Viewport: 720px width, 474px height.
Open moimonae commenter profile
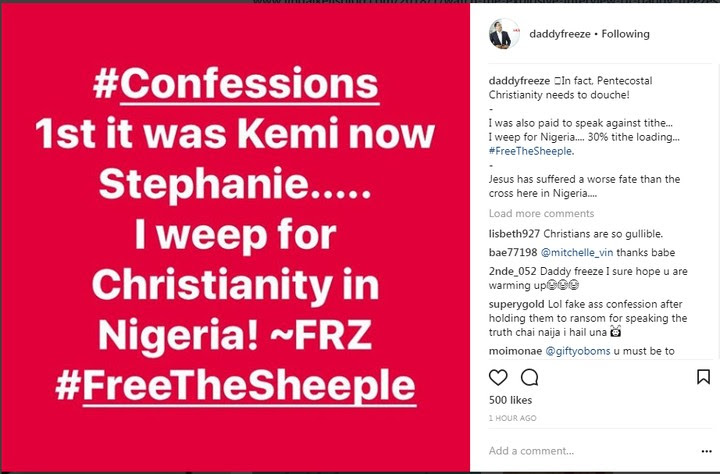515,351
